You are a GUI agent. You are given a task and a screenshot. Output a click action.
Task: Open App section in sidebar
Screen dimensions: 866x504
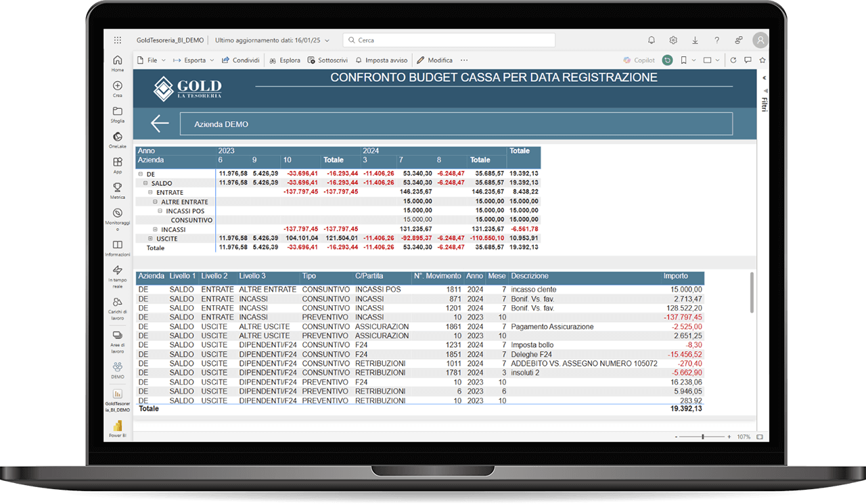[118, 166]
